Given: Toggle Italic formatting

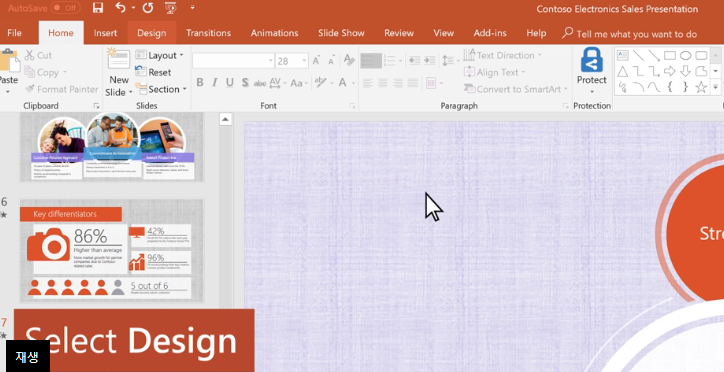Looking at the screenshot, I should point(215,83).
